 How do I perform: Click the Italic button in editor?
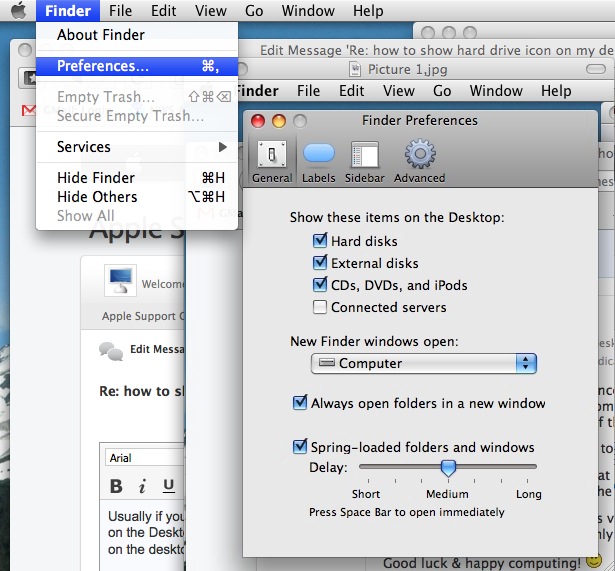[142, 487]
